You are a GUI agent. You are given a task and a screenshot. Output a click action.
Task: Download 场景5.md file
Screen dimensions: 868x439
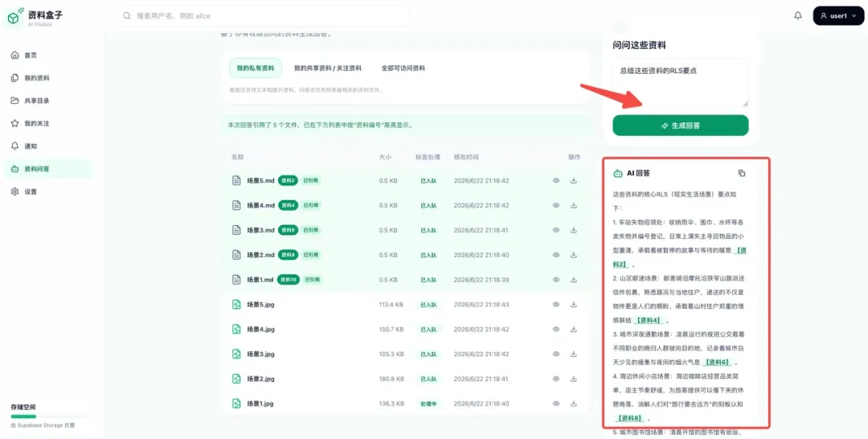point(574,180)
